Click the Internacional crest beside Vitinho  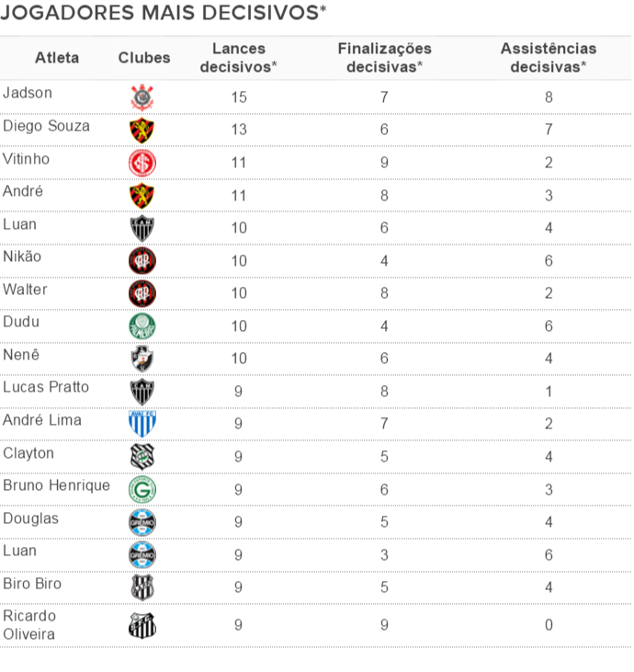[x=142, y=163]
